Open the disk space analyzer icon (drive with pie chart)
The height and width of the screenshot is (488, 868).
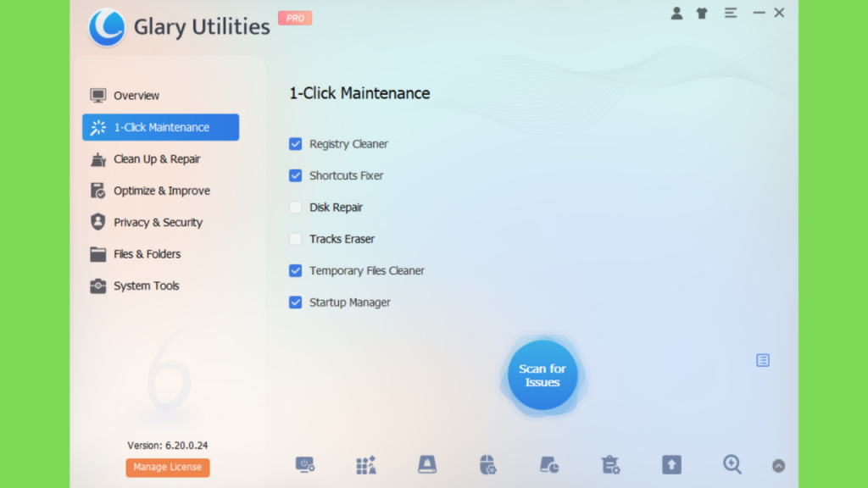pos(549,465)
